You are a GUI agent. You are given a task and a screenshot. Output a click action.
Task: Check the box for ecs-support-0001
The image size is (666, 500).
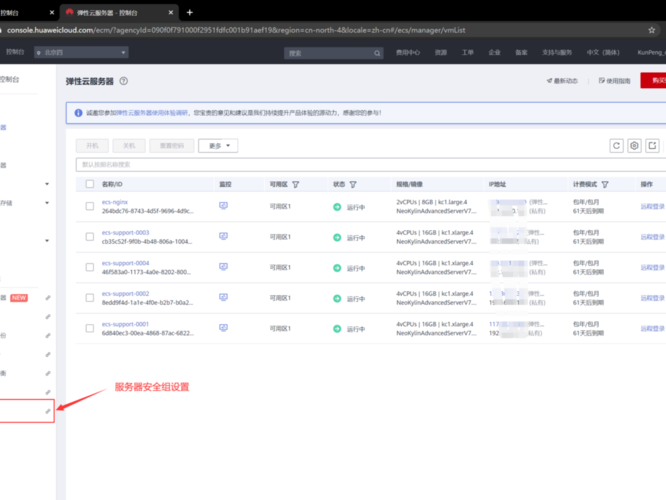[90, 328]
